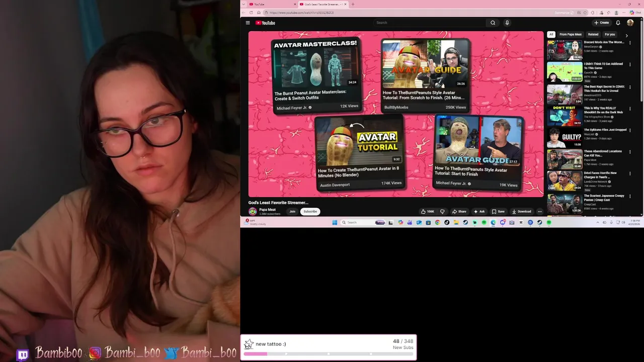Select the For you filter chip

[610, 34]
